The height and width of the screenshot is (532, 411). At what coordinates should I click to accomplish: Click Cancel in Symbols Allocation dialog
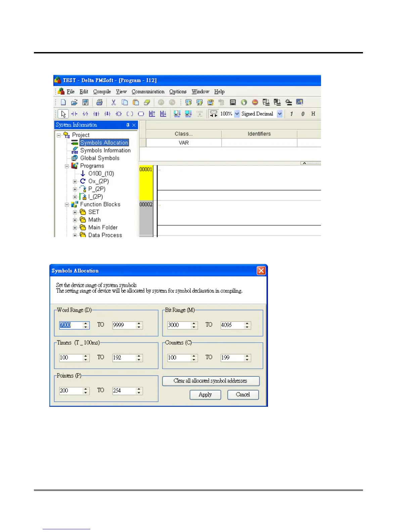(243, 395)
